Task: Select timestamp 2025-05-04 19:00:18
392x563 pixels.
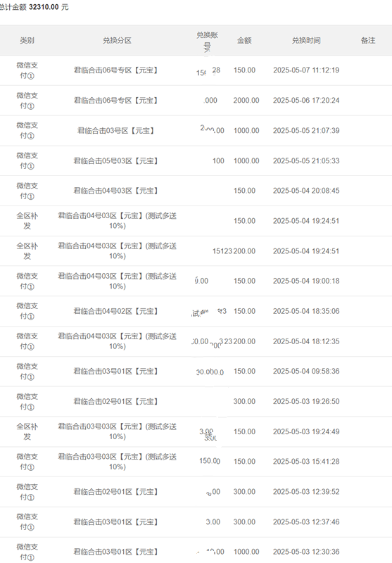Action: (306, 281)
